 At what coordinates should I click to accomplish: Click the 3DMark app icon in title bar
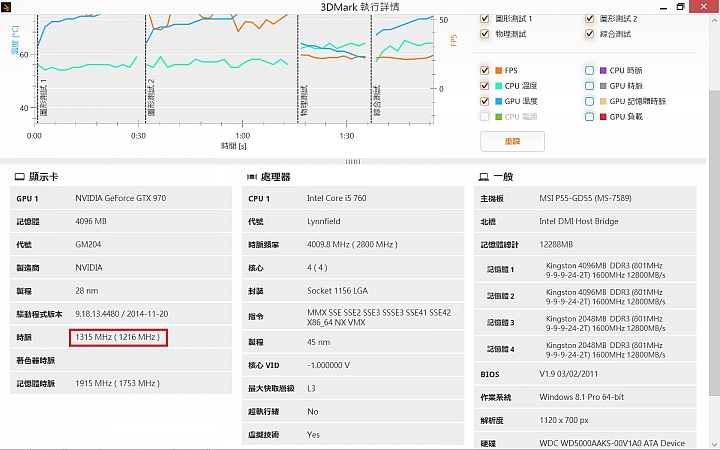point(6,6)
